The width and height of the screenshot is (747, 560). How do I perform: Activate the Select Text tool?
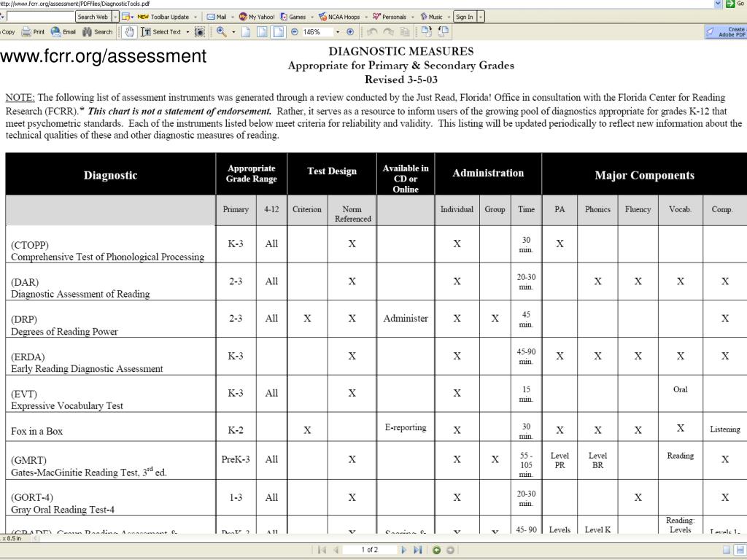pyautogui.click(x=161, y=32)
